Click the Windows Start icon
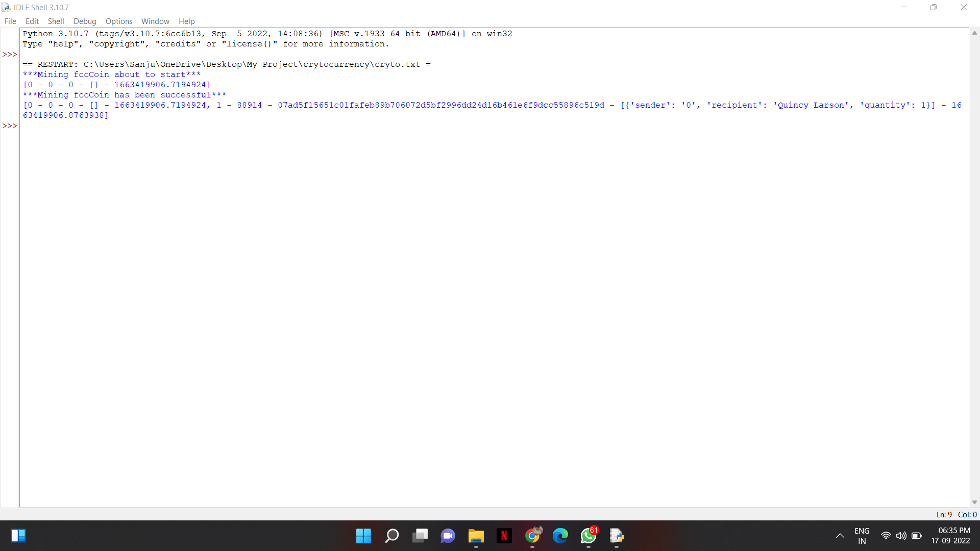 coord(363,536)
